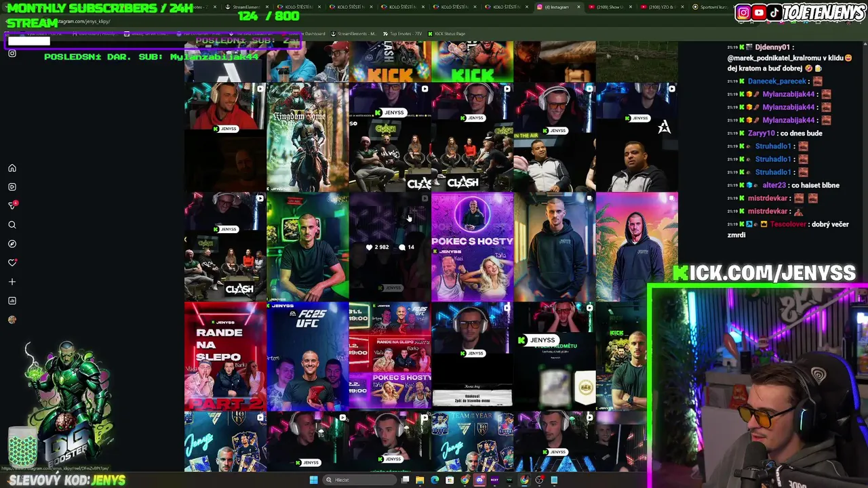Go to Instagram Home icon
This screenshot has height=488, width=868.
[x=12, y=168]
